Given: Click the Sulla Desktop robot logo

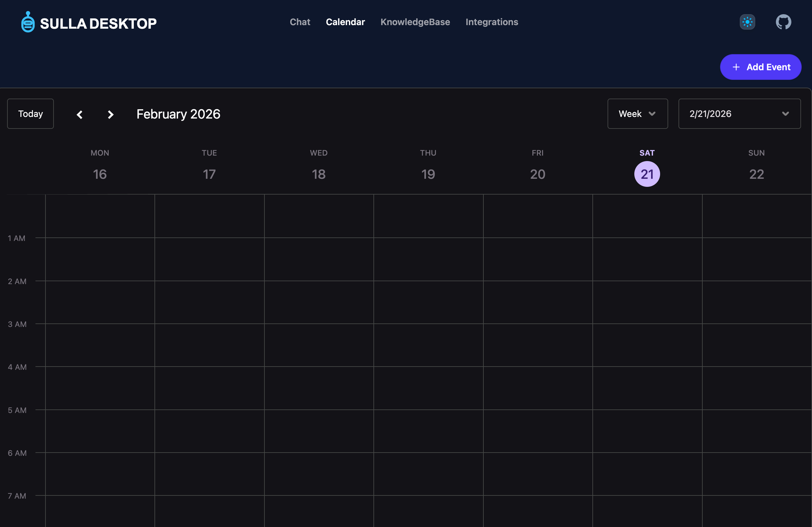Looking at the screenshot, I should pos(28,22).
